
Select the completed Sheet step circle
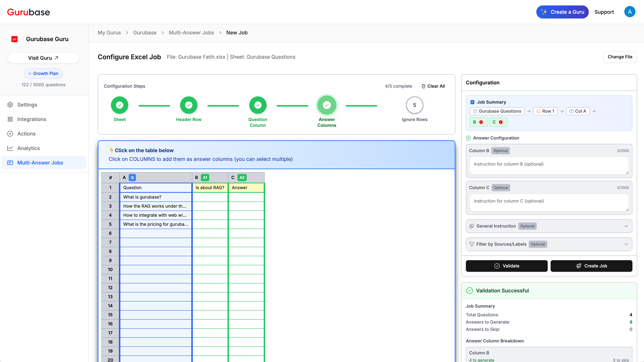(x=119, y=105)
